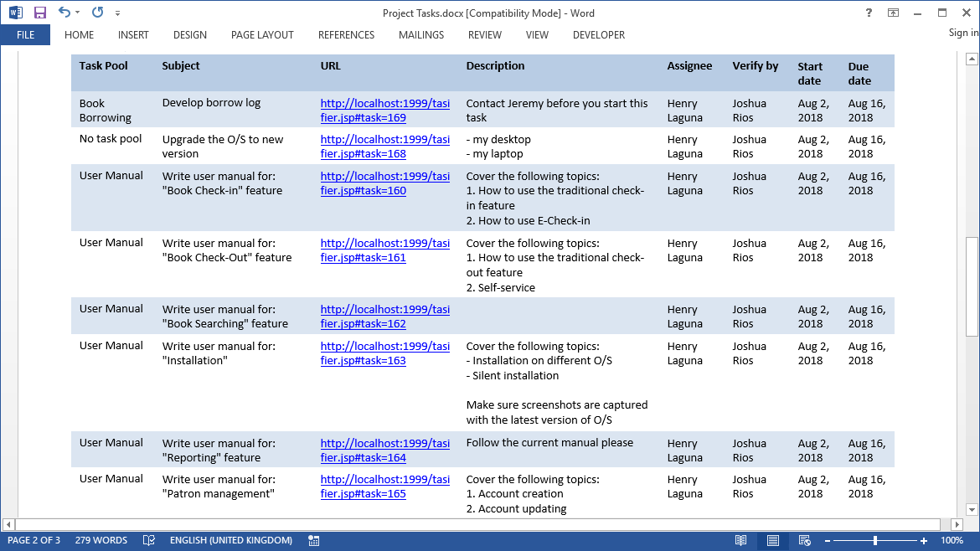This screenshot has width=980, height=551.
Task: Follow the task=161 hyperlink
Action: pos(384,250)
